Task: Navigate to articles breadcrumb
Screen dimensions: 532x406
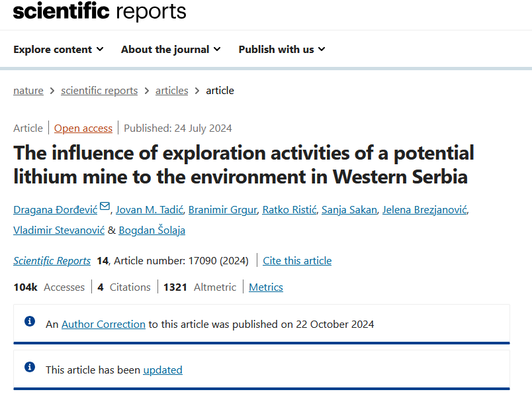Action: pyautogui.click(x=171, y=91)
